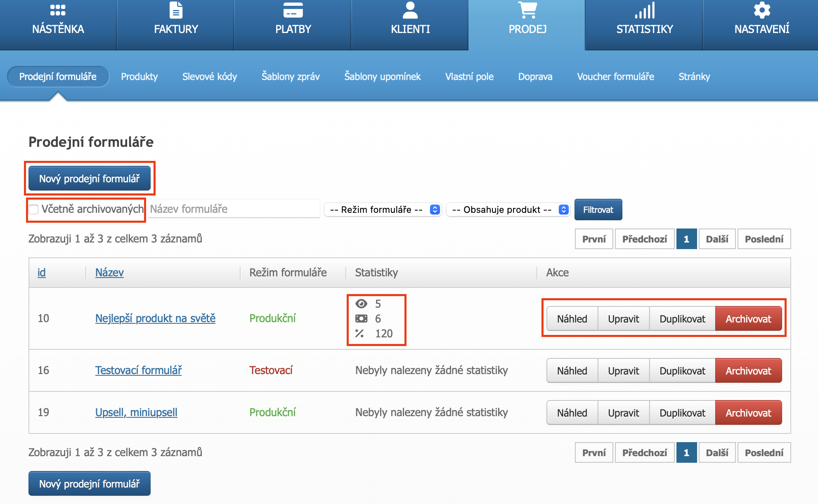Screen dimensions: 818x504
Task: Click top pagination Předchozí button
Action: click(645, 239)
